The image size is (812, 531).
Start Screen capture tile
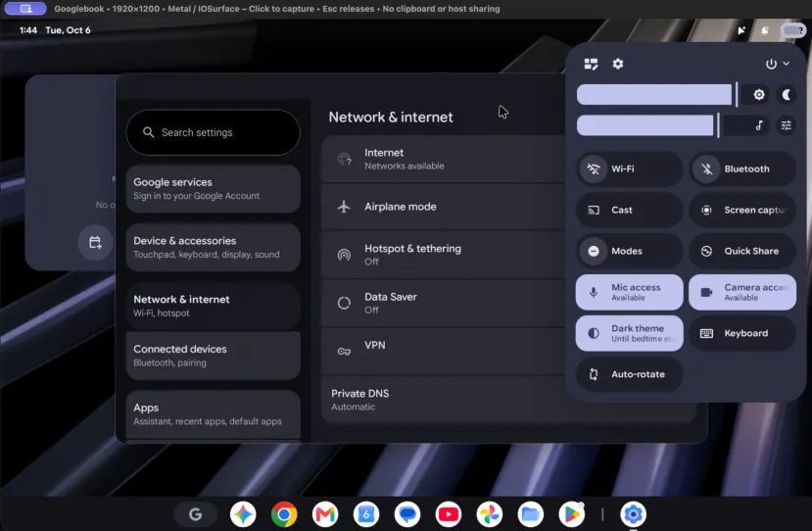pos(742,210)
